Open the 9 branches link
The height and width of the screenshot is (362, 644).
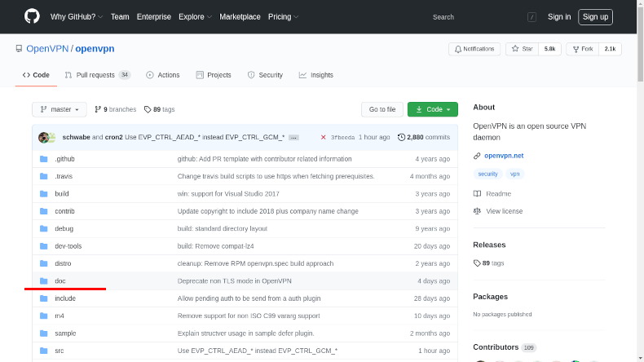click(x=116, y=109)
